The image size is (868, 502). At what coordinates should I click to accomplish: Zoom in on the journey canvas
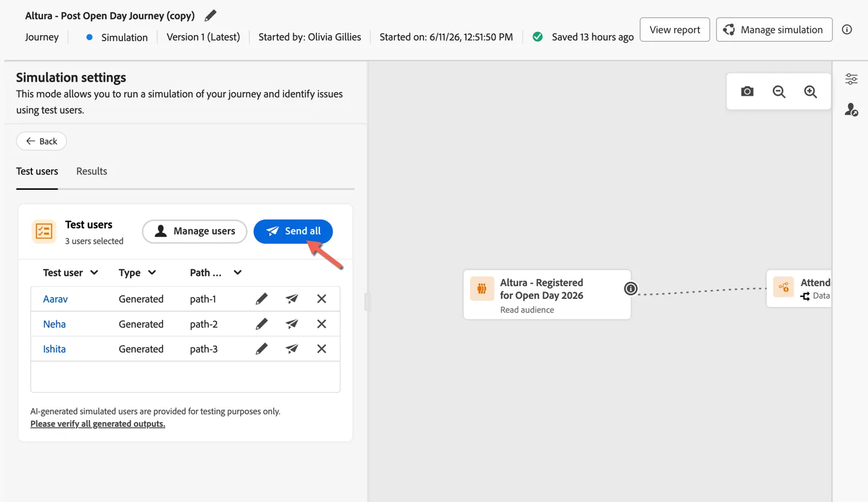tap(810, 92)
